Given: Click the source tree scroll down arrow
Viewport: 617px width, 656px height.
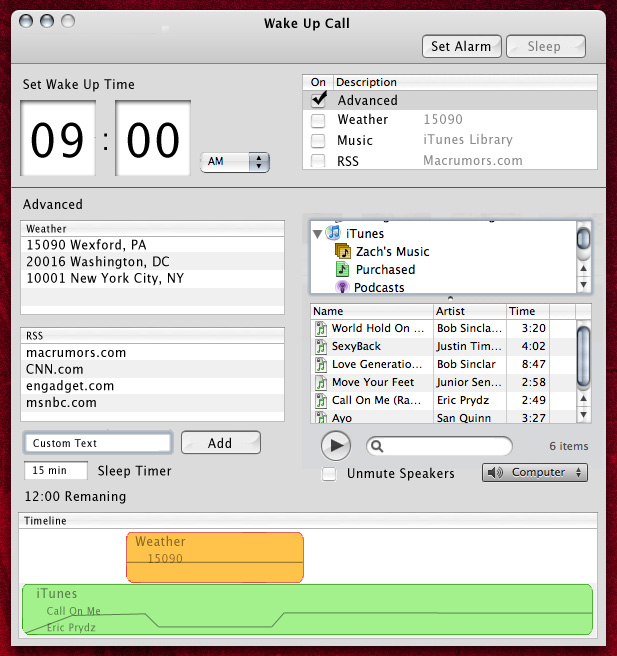Looking at the screenshot, I should (x=584, y=285).
